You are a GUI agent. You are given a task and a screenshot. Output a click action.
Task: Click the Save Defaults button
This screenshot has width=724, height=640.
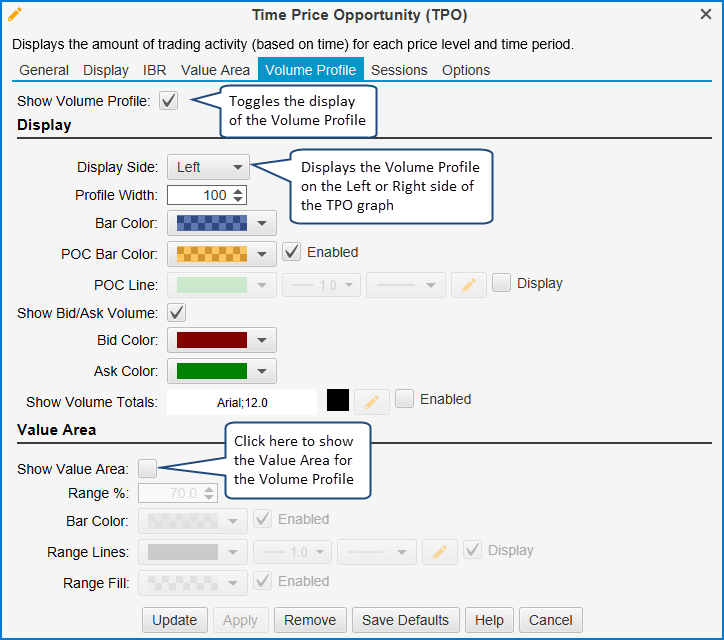pos(405,620)
